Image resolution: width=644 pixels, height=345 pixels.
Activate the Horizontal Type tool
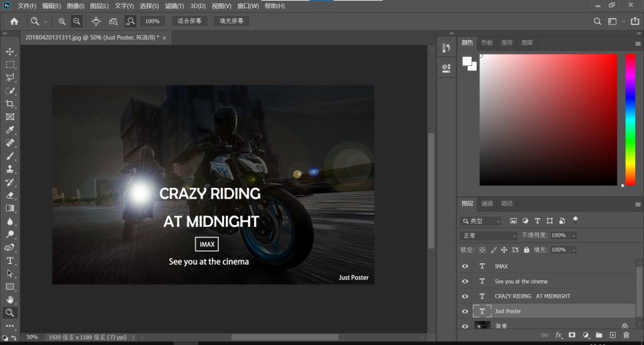10,260
